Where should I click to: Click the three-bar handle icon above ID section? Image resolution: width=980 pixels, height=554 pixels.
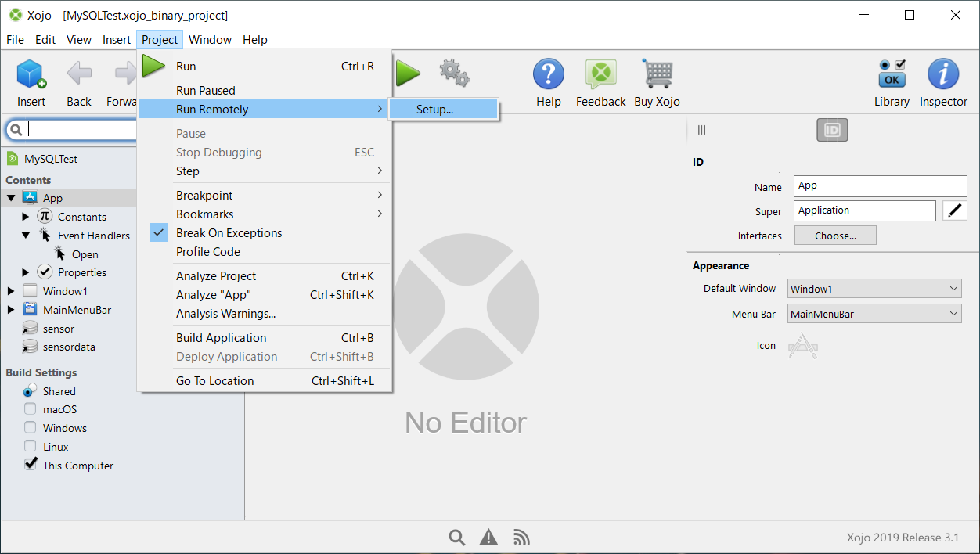click(701, 131)
